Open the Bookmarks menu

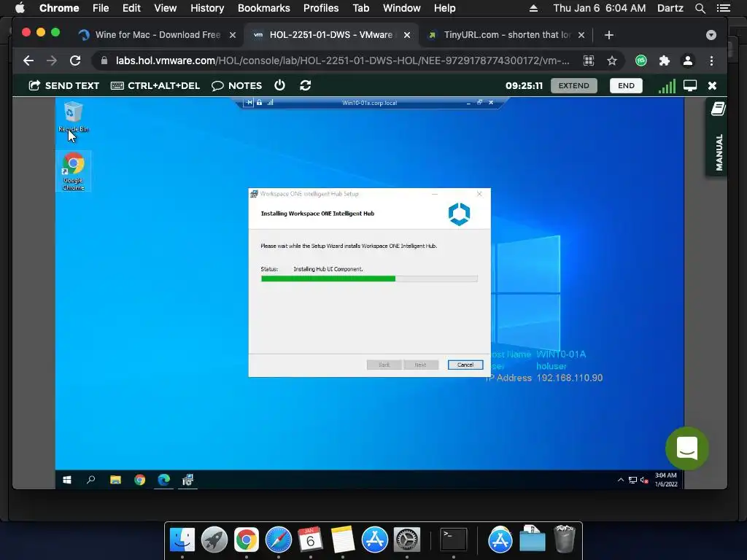(263, 8)
